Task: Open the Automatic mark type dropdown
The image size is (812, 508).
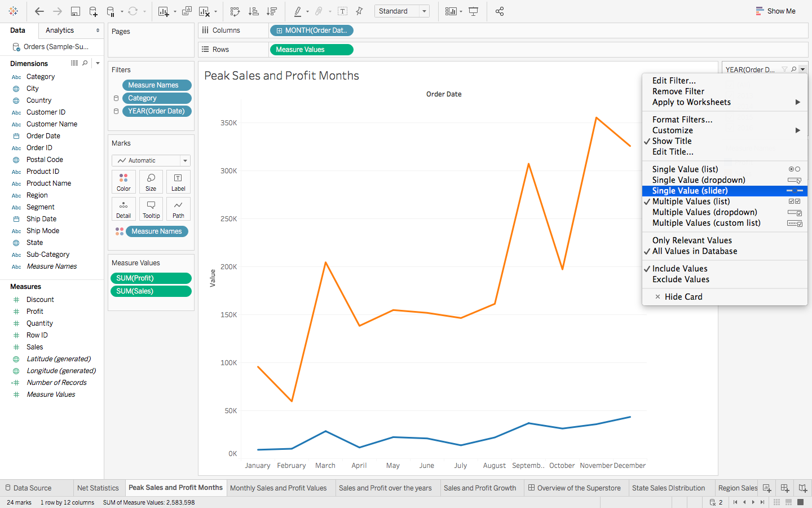Action: point(184,160)
